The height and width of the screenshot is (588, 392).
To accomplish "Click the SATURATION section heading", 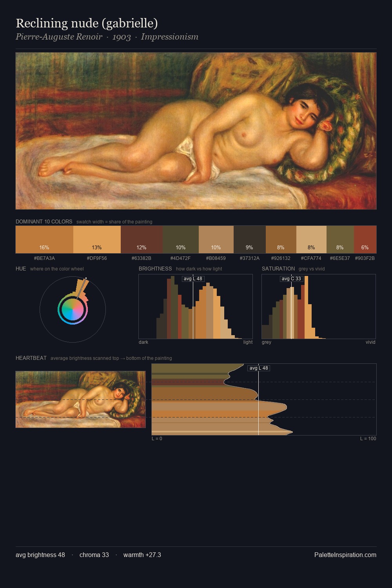I will pyautogui.click(x=278, y=269).
